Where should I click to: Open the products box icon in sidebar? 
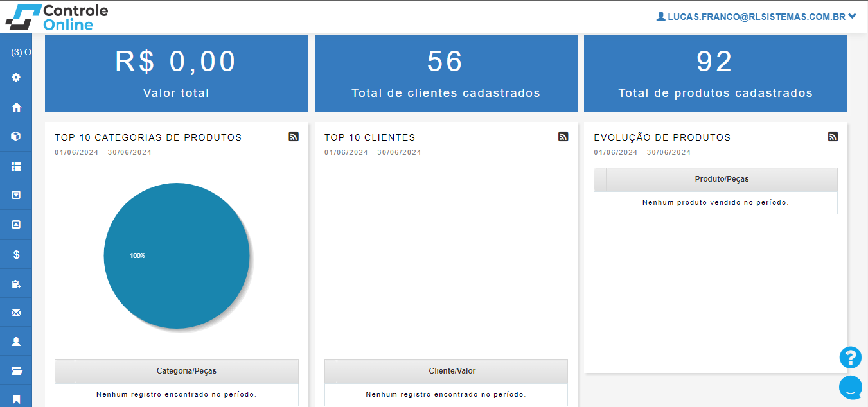coord(16,136)
